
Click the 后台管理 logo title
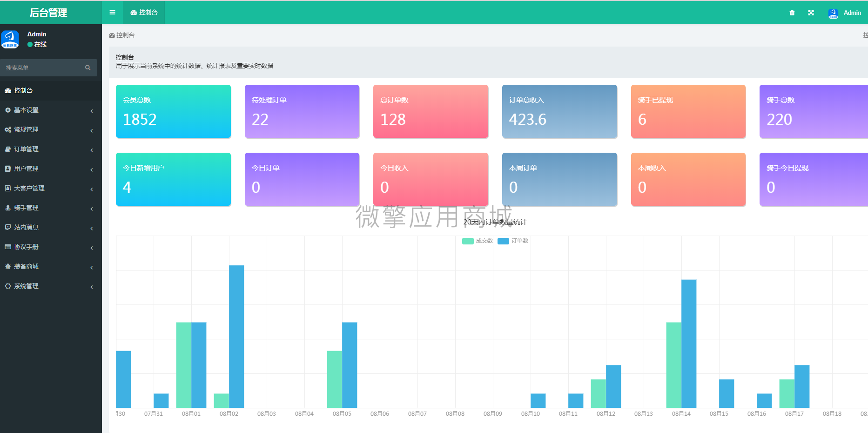48,13
